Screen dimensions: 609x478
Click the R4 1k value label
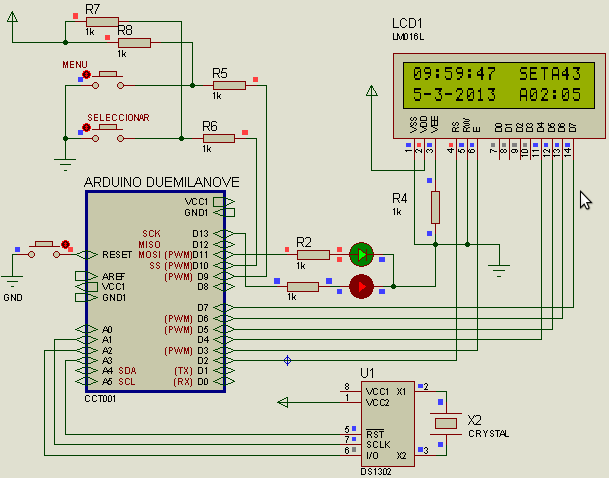(397, 212)
